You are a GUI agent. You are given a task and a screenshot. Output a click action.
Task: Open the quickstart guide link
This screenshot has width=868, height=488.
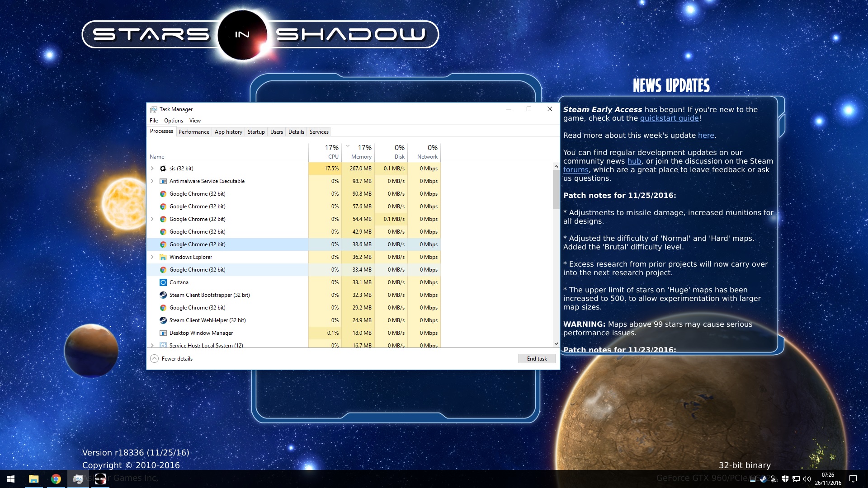click(x=669, y=118)
